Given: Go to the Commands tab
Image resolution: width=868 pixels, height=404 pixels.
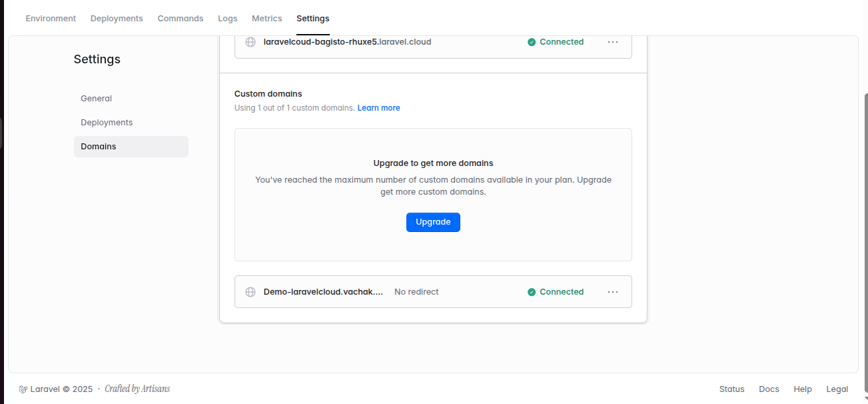Looking at the screenshot, I should click(181, 19).
